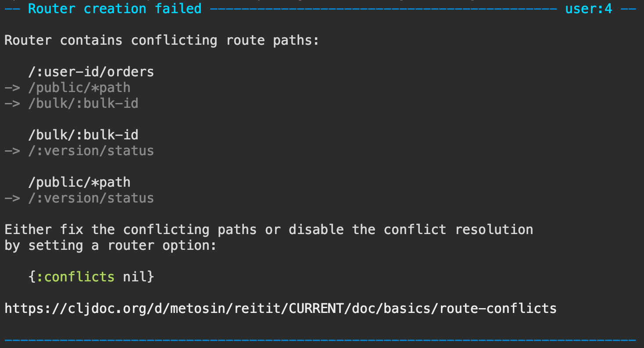644x348 pixels.
Task: Open the cljdoc.org route-conflicts documentation link
Action: coord(280,309)
